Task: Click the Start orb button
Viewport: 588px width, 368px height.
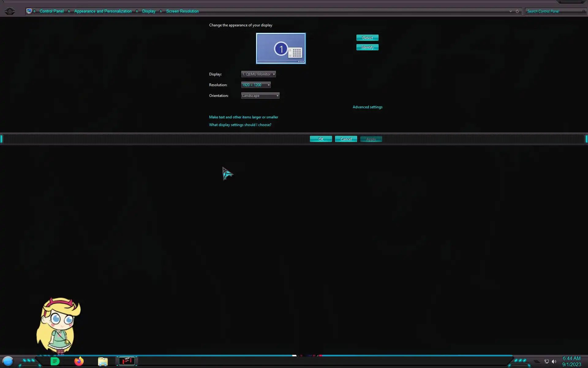Action: (x=8, y=361)
